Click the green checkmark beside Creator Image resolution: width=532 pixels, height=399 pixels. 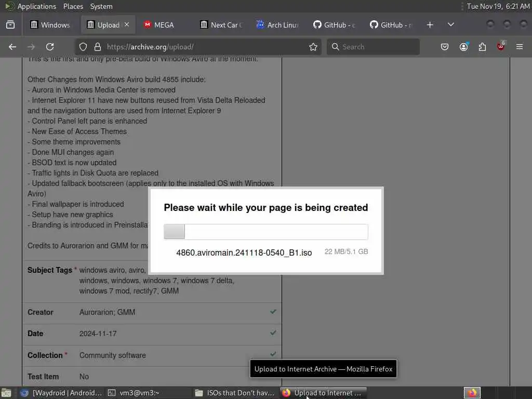pos(273,312)
